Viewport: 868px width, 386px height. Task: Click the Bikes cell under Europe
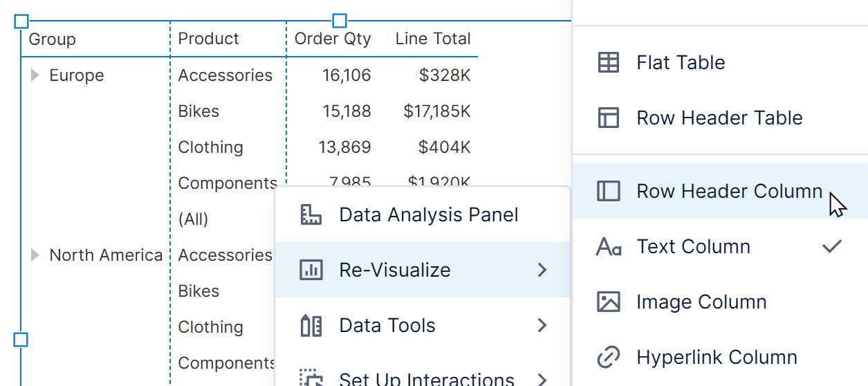[198, 111]
